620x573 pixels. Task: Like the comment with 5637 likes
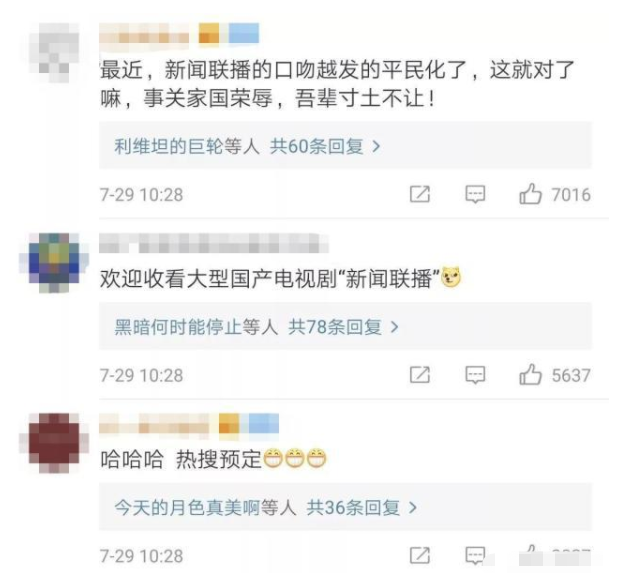530,374
